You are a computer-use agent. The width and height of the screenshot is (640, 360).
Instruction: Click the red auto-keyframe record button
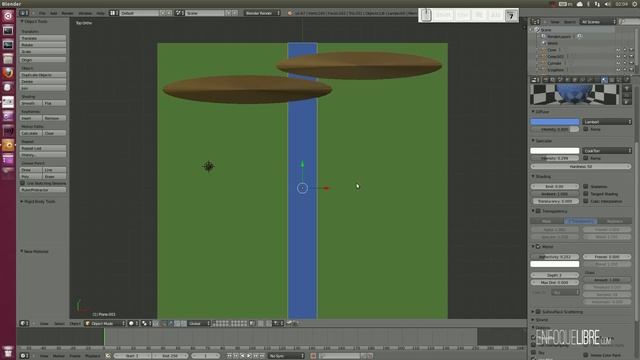pyautogui.click(x=313, y=356)
